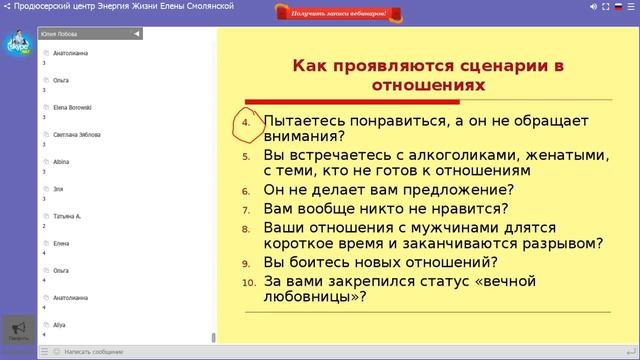Screen dimensions: 640x360
Task: Click slide line 'Вы боитесь новых отношений?'
Action: [380, 262]
